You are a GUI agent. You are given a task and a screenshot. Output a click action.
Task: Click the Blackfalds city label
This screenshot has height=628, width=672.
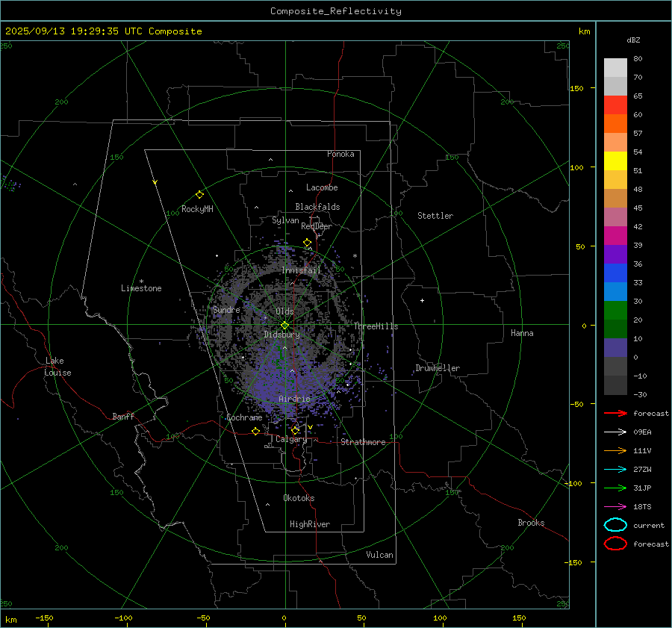coord(317,207)
